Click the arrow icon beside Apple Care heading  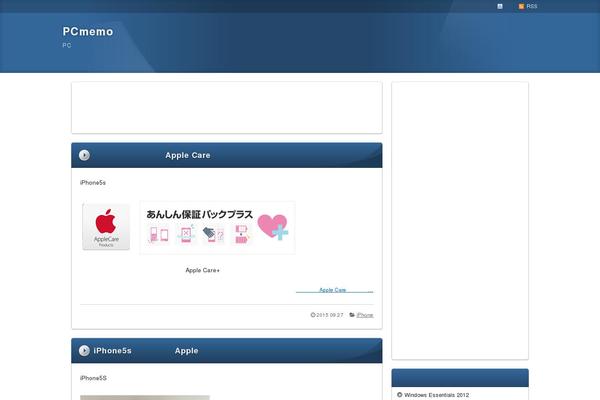coord(84,155)
